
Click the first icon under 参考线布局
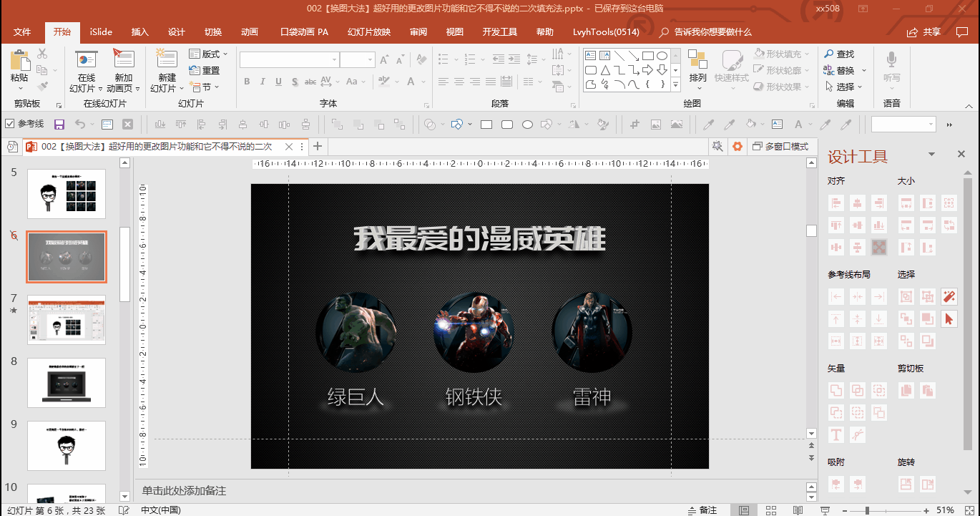pyautogui.click(x=836, y=296)
